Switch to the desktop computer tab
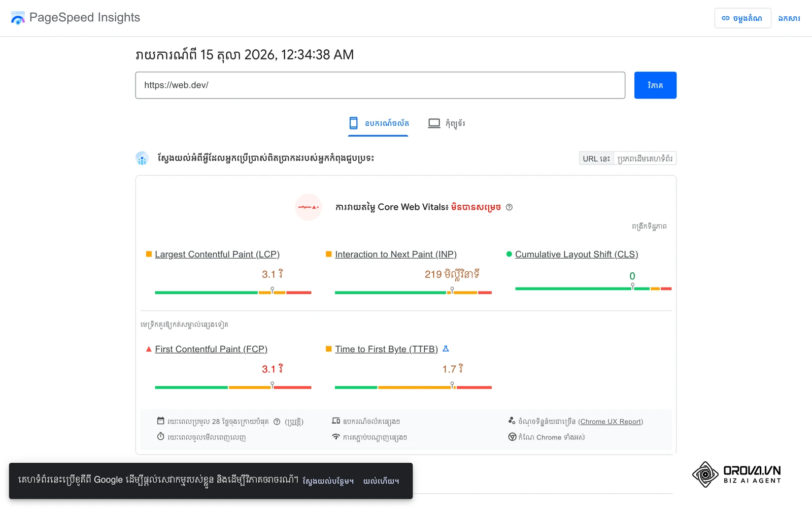This screenshot has width=812, height=508. point(447,123)
